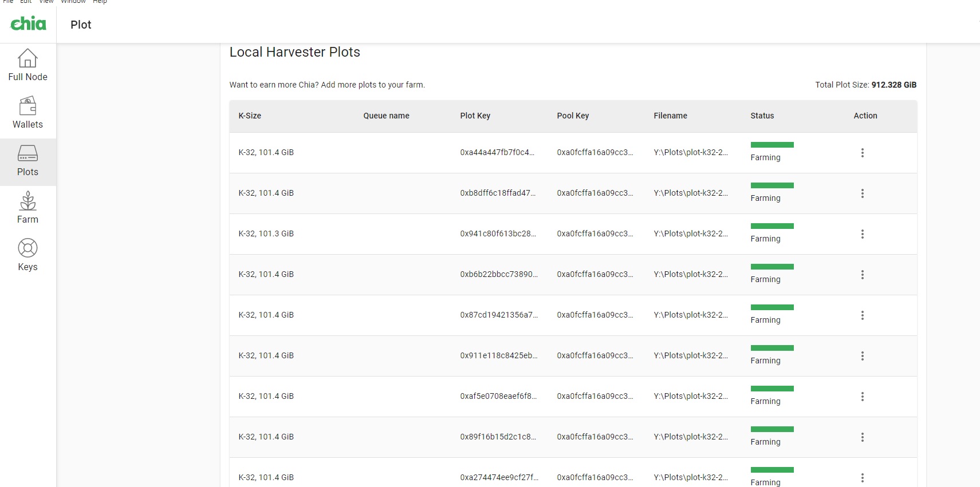Open action menu for plot 0xb6b22bbcc73890
This screenshot has height=487, width=980.
862,275
